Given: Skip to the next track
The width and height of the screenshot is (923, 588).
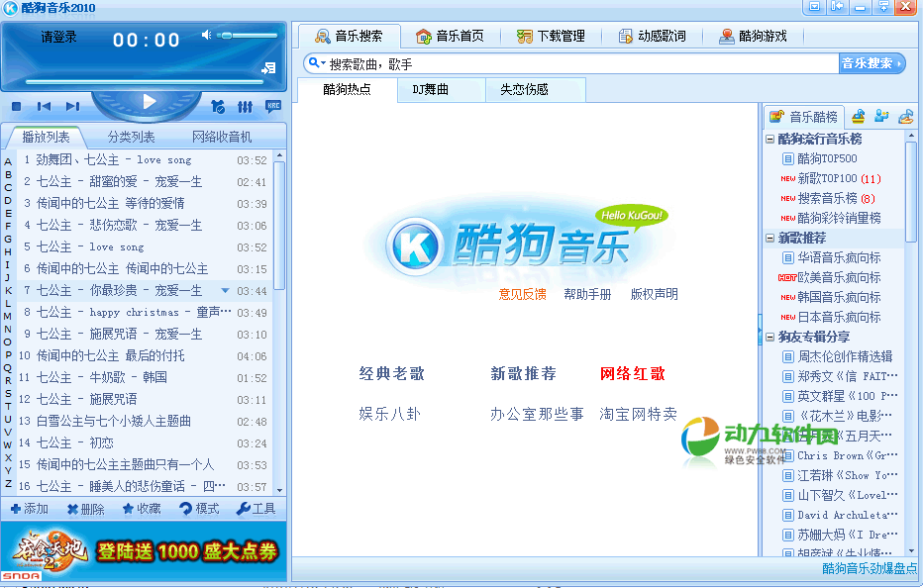Looking at the screenshot, I should coord(72,106).
